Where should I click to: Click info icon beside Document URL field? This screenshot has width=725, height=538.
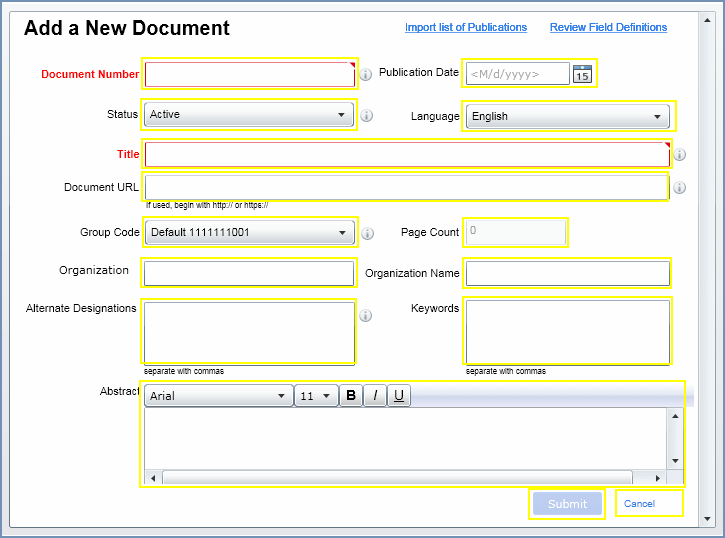click(x=679, y=187)
